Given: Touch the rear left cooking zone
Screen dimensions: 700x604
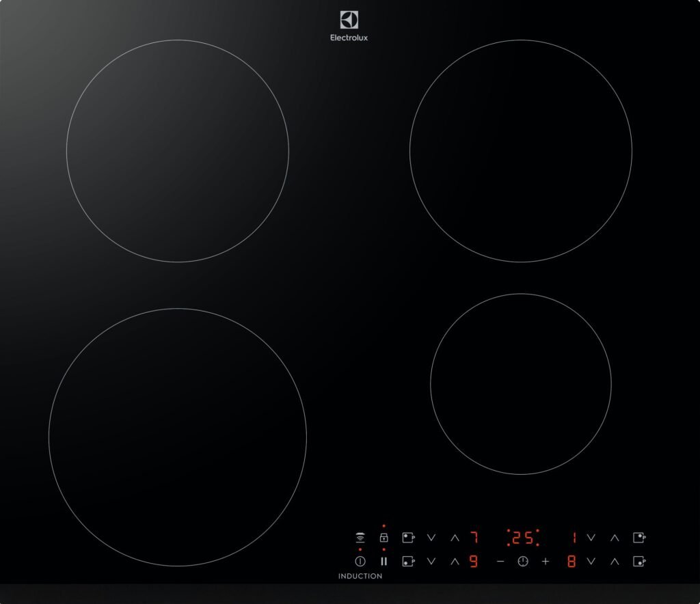Looking at the screenshot, I should 178,151.
